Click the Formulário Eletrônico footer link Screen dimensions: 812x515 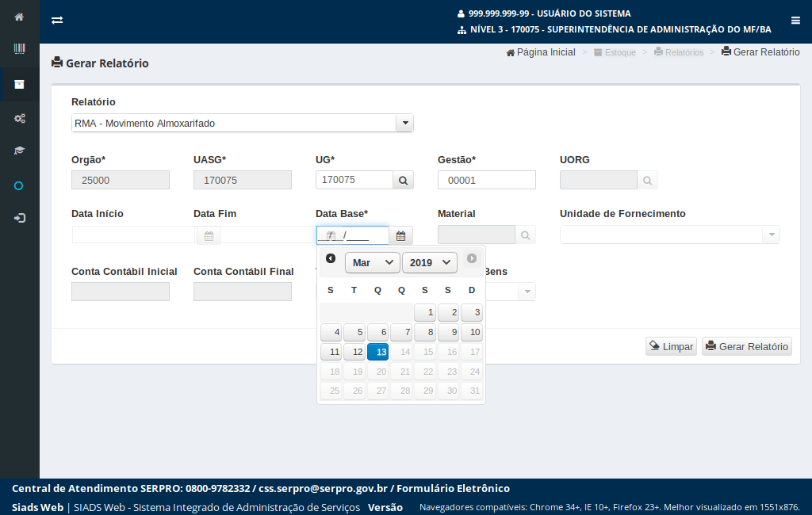coord(453,488)
